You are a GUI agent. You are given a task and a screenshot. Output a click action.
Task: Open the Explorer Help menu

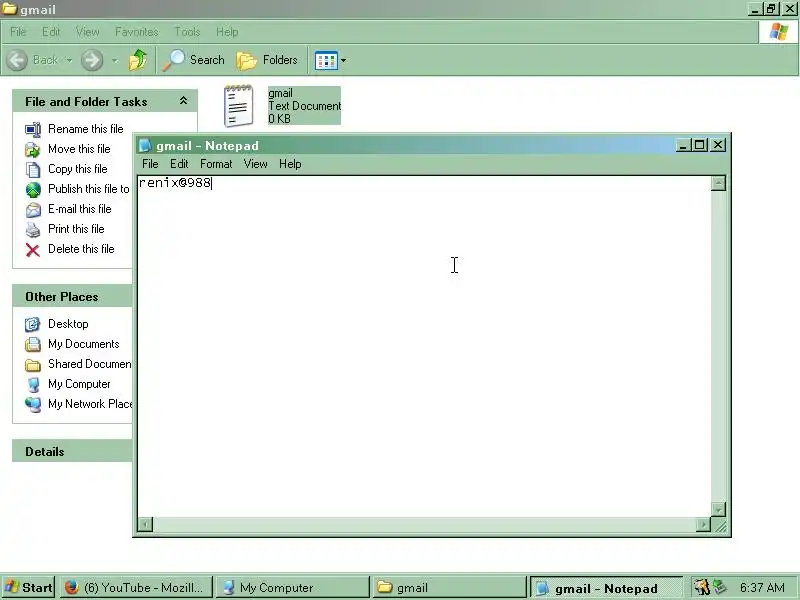[227, 32]
